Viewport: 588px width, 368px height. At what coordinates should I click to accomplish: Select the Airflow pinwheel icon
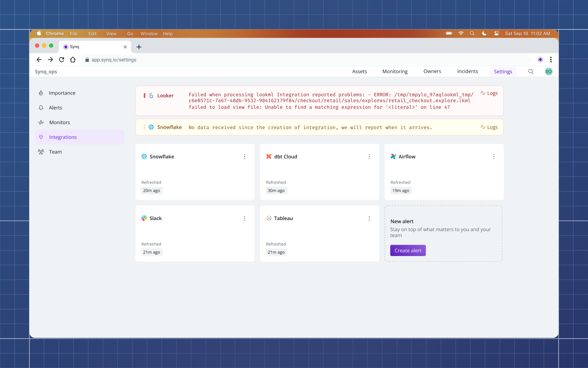(393, 156)
